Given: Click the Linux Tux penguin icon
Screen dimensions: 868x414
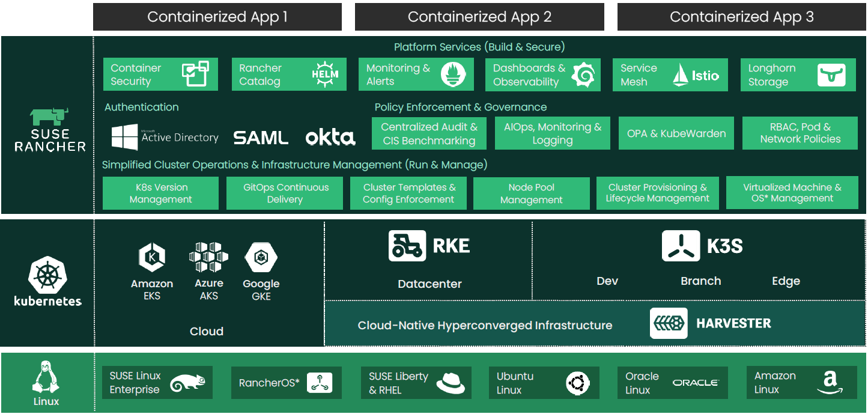Looking at the screenshot, I should (x=46, y=377).
